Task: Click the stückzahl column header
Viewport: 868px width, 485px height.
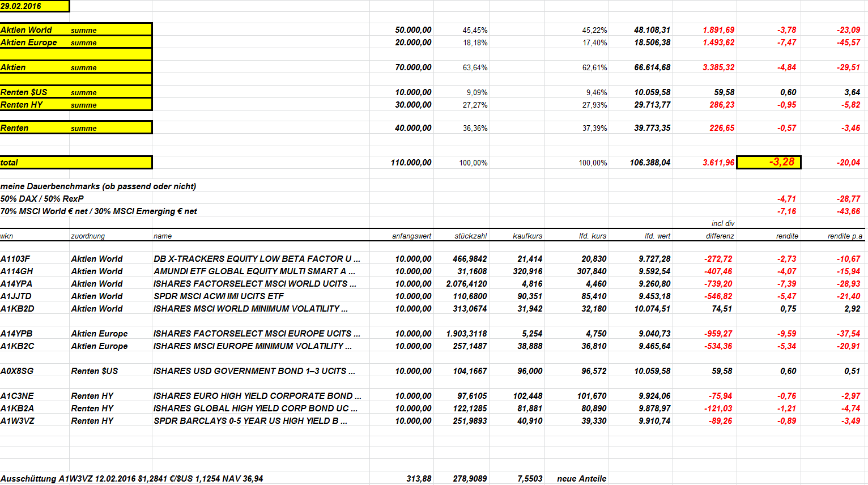Action: coord(470,236)
